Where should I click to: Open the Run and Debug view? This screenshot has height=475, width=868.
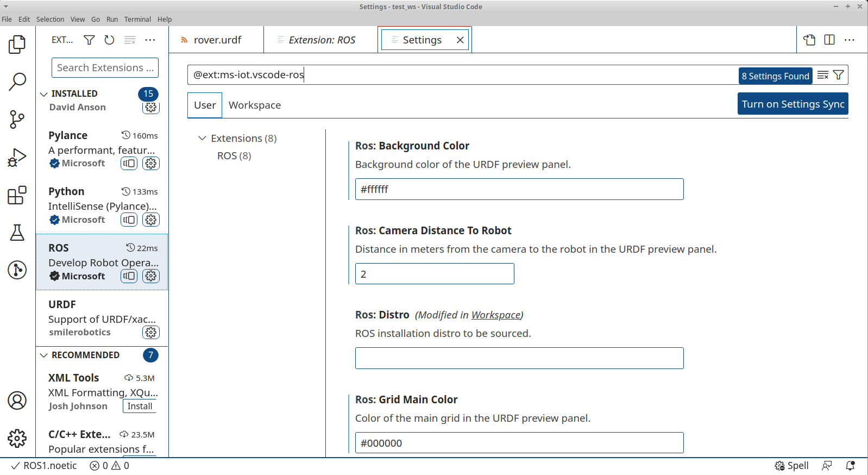point(17,158)
